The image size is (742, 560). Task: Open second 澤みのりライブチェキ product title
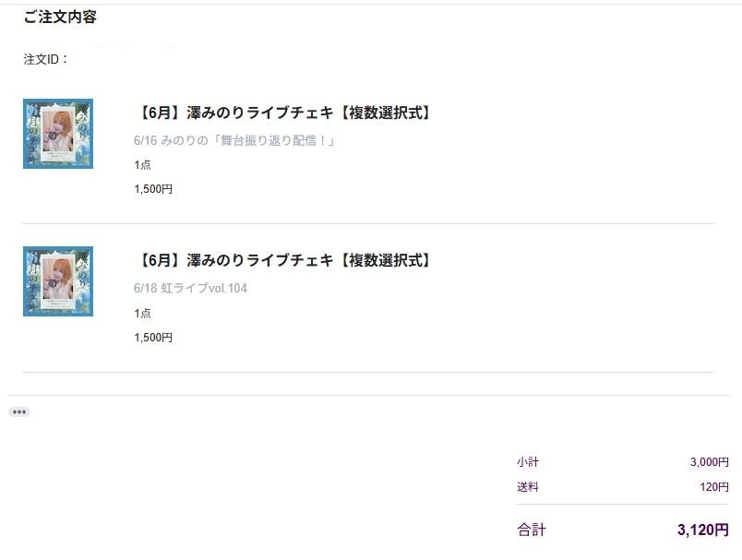[284, 260]
